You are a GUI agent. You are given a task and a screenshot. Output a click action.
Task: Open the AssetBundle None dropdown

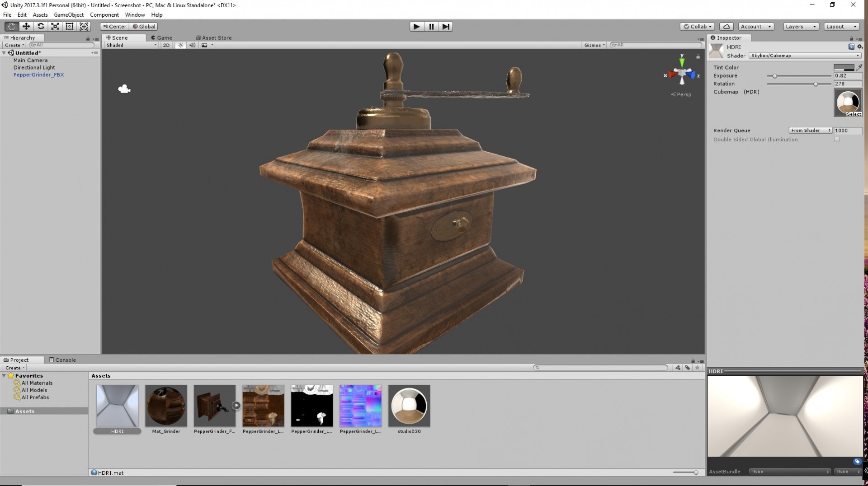point(789,472)
